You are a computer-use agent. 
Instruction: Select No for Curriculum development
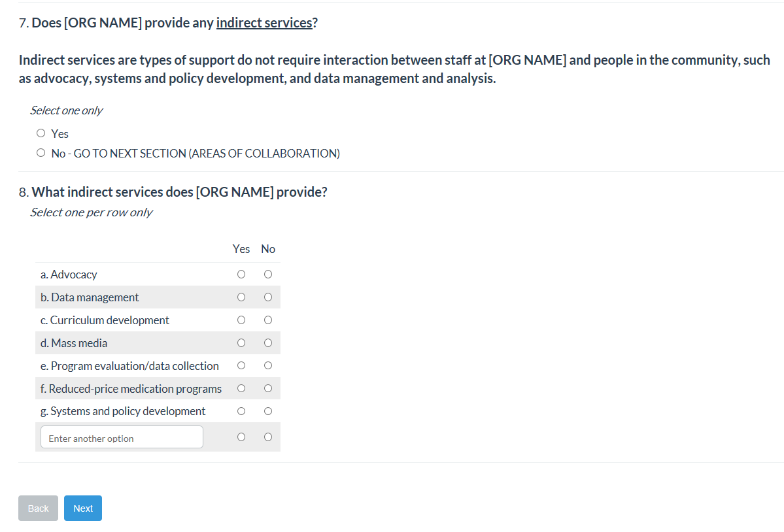tap(268, 320)
